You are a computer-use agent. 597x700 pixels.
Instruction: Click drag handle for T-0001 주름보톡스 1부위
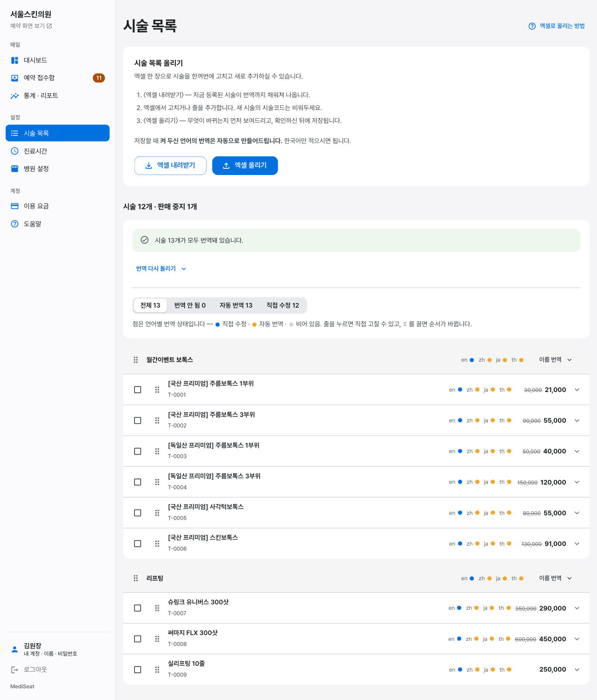[x=157, y=390]
